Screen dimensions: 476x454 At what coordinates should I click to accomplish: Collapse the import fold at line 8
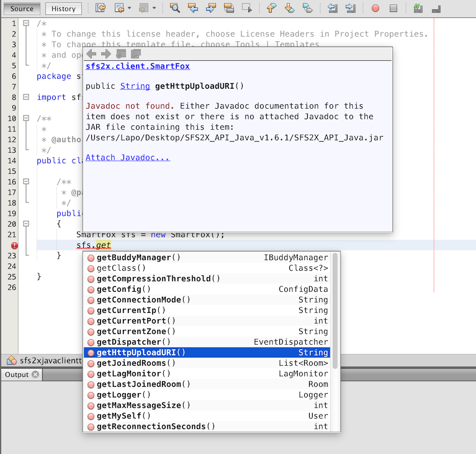click(x=26, y=97)
